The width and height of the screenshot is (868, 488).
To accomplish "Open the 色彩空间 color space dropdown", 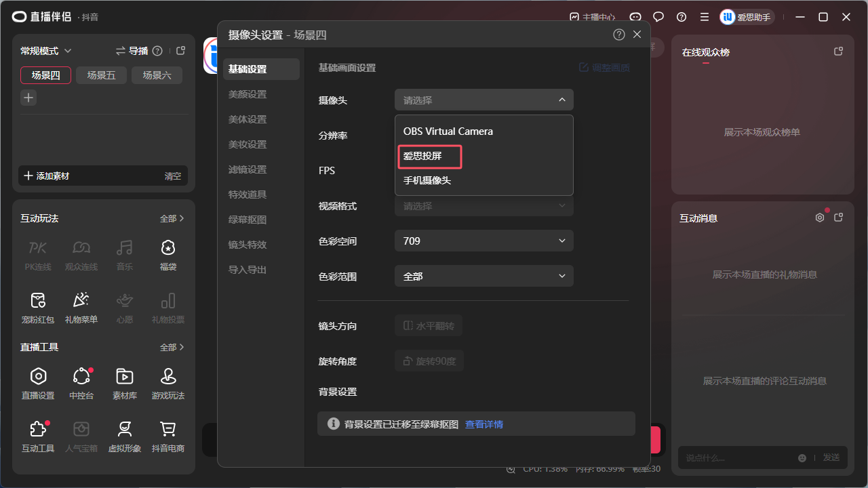I will [484, 241].
